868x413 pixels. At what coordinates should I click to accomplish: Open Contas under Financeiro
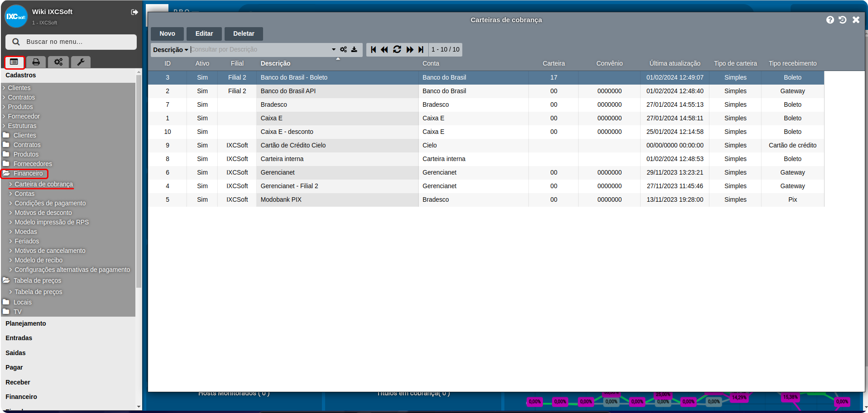click(x=24, y=194)
